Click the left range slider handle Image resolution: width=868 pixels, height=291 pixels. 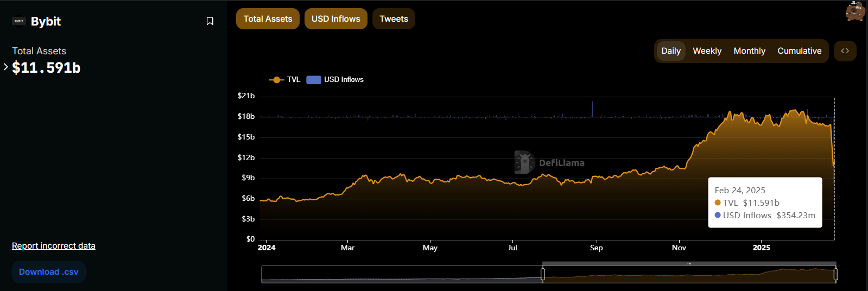[x=543, y=274]
